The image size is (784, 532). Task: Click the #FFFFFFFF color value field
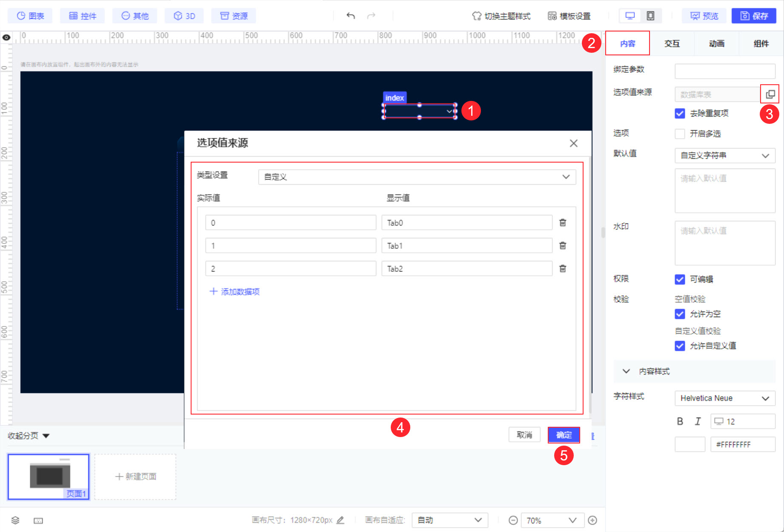pyautogui.click(x=743, y=444)
